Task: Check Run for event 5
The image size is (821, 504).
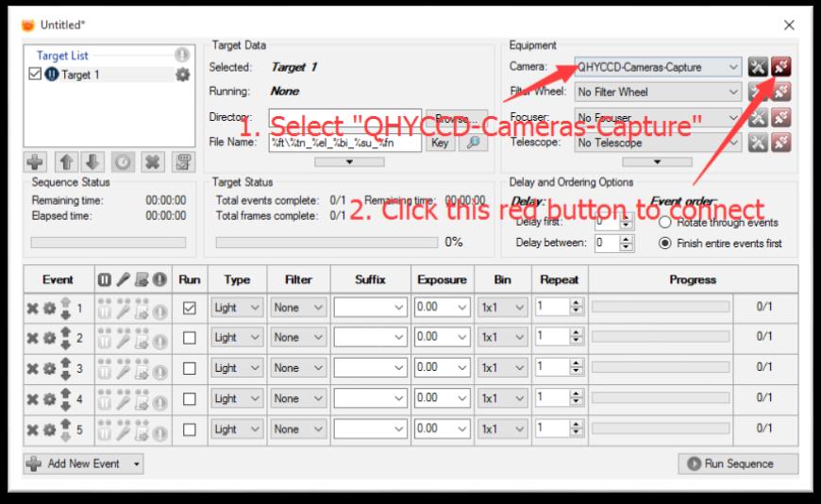Action: point(190,429)
